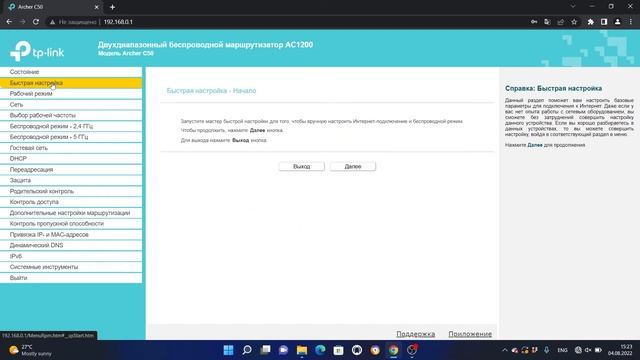Click the browser back arrow
This screenshot has width=640, height=360.
click(x=9, y=22)
